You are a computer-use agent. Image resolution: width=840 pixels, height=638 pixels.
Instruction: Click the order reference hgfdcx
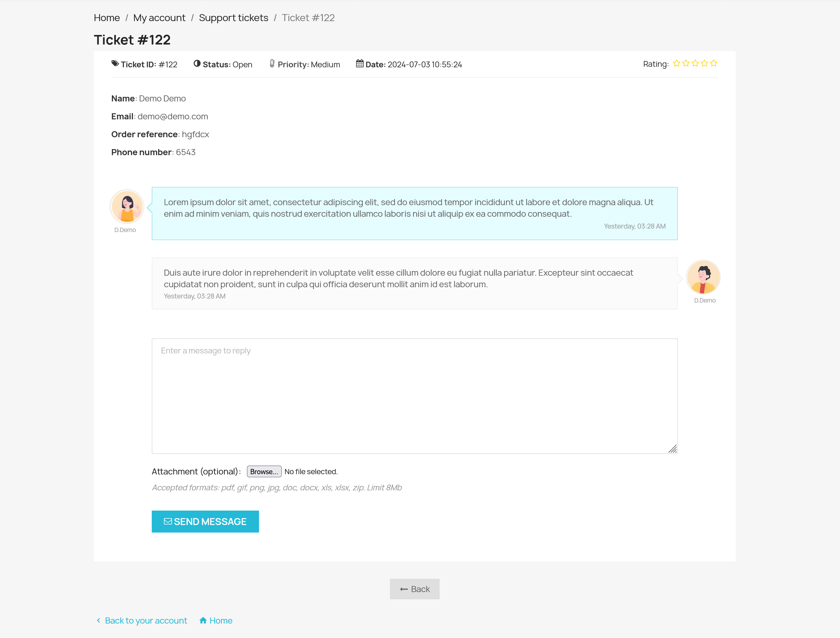195,134
